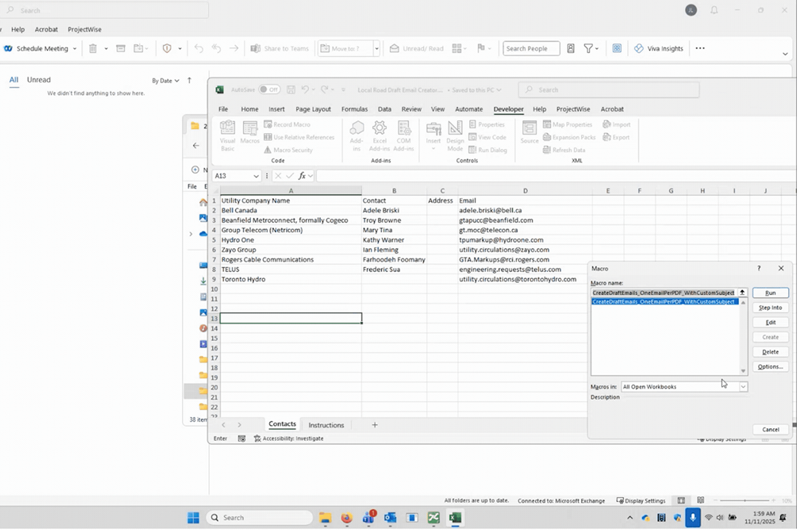This screenshot has width=798, height=532.
Task: Toggle sort order arrow next to By Date
Action: (189, 80)
